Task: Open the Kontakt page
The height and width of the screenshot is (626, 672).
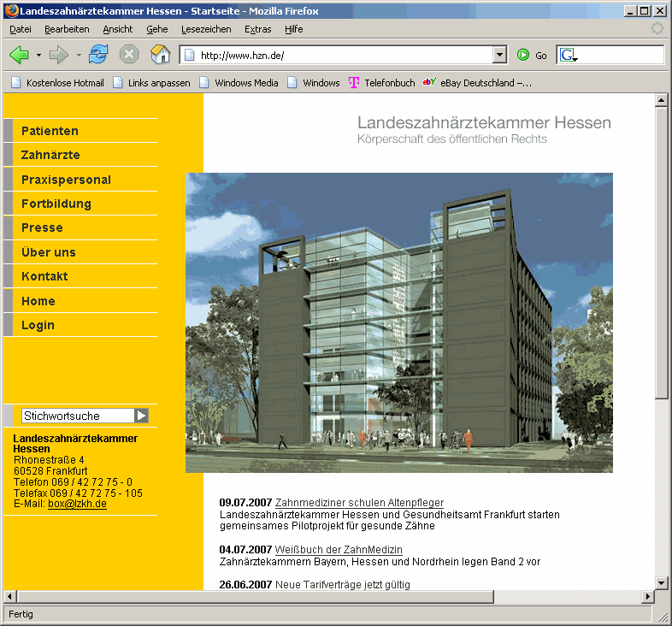Action: (44, 276)
